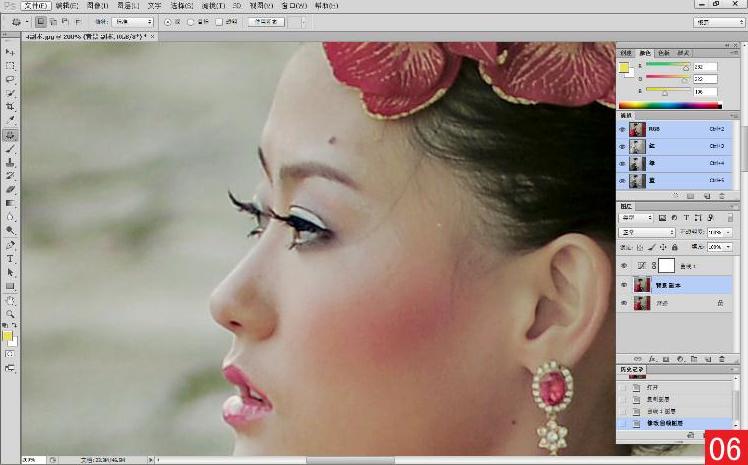The width and height of the screenshot is (748, 465).
Task: Click the color spectrum ramp
Action: 670,105
